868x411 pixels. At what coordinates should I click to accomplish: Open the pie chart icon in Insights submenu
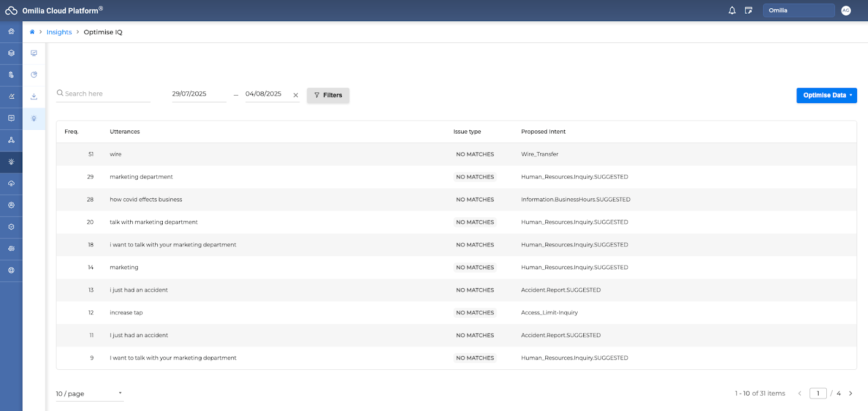coord(34,75)
